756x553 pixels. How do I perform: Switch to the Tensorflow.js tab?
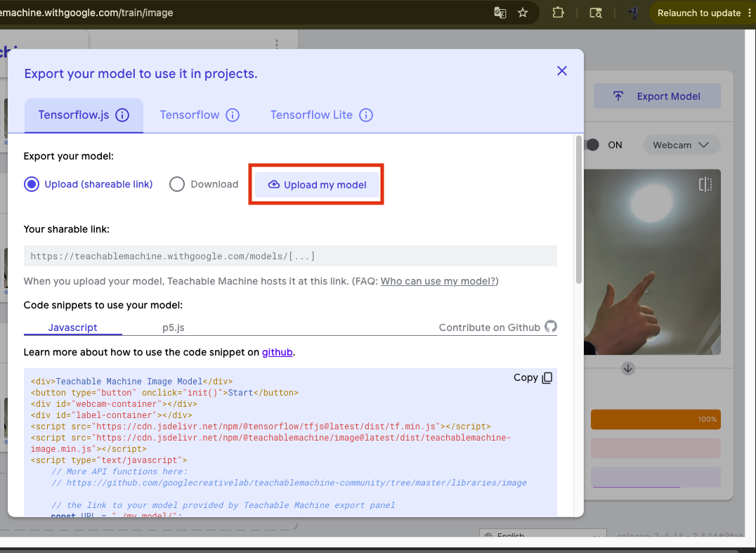84,115
